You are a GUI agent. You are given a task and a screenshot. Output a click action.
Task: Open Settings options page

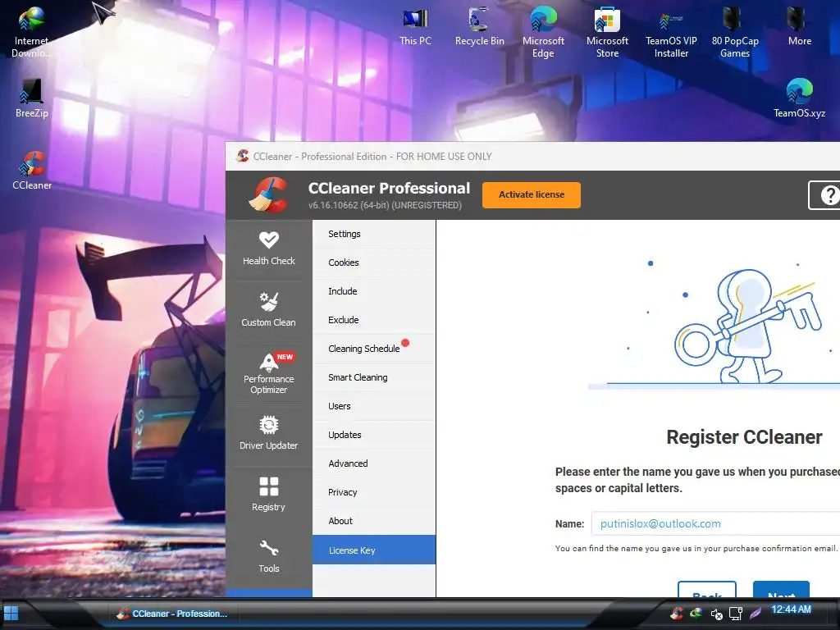[x=374, y=234]
